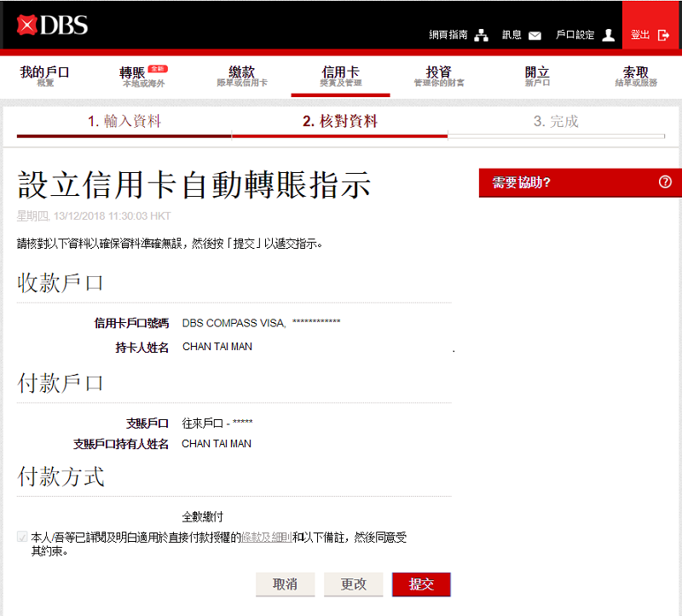Viewport: 682px width, 616px height.
Task: Open messages envelope icon
Action: (x=535, y=36)
